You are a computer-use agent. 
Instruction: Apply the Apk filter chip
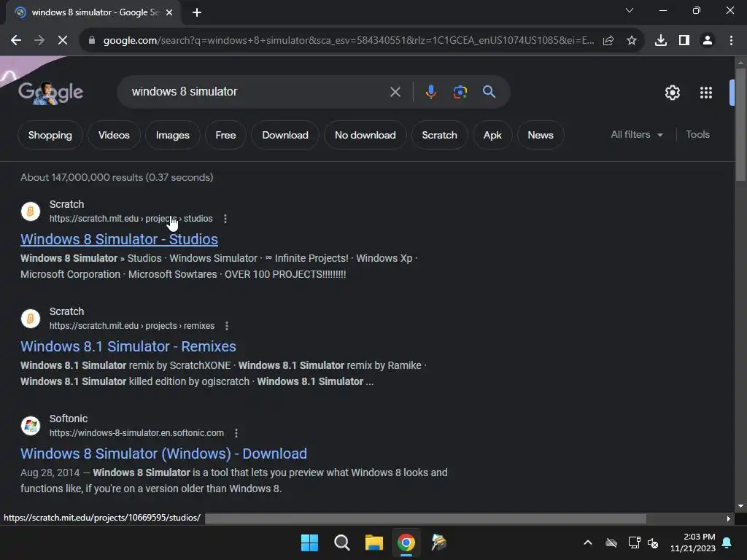492,135
